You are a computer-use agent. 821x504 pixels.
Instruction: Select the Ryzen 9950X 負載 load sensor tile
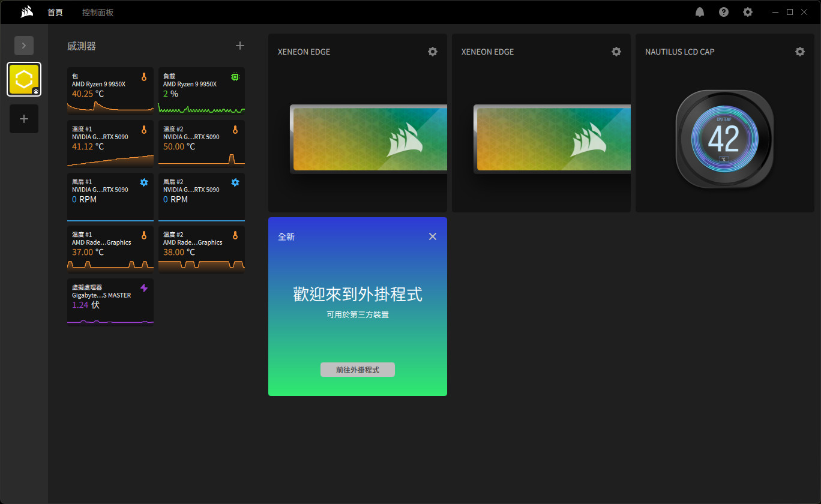[202, 91]
